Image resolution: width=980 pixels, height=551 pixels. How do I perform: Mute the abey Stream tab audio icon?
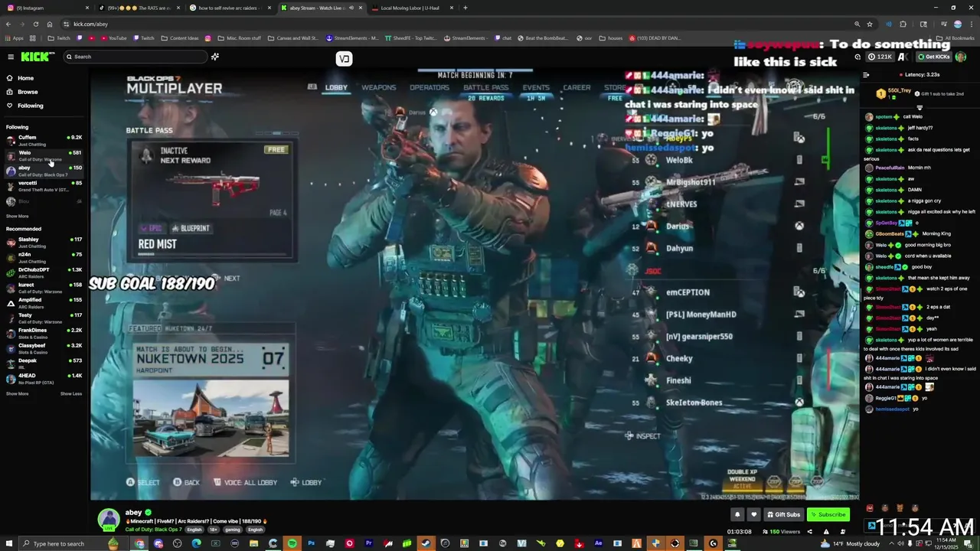click(351, 8)
